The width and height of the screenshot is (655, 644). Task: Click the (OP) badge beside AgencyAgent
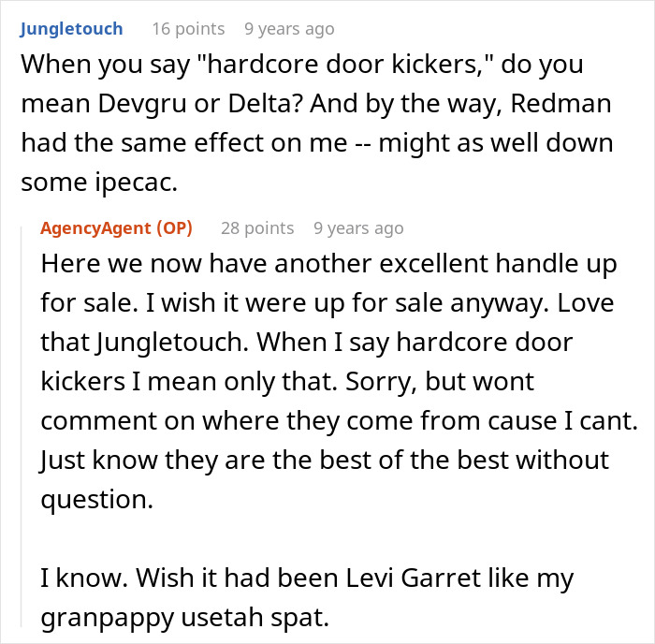[175, 228]
